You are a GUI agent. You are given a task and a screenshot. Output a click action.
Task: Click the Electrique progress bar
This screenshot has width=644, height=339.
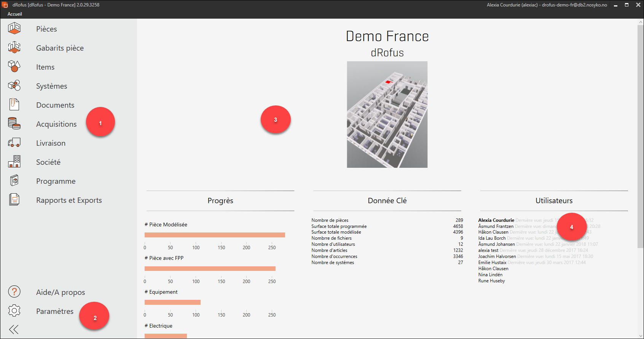166,336
